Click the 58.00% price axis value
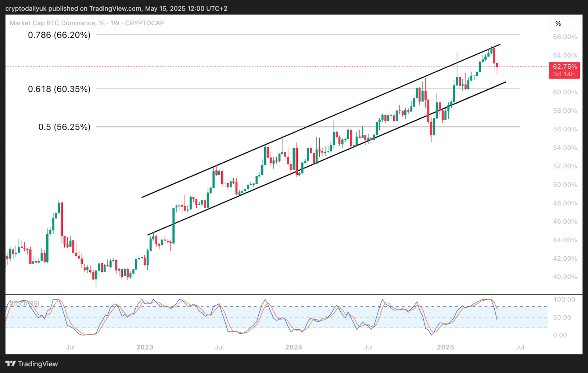 [565, 111]
